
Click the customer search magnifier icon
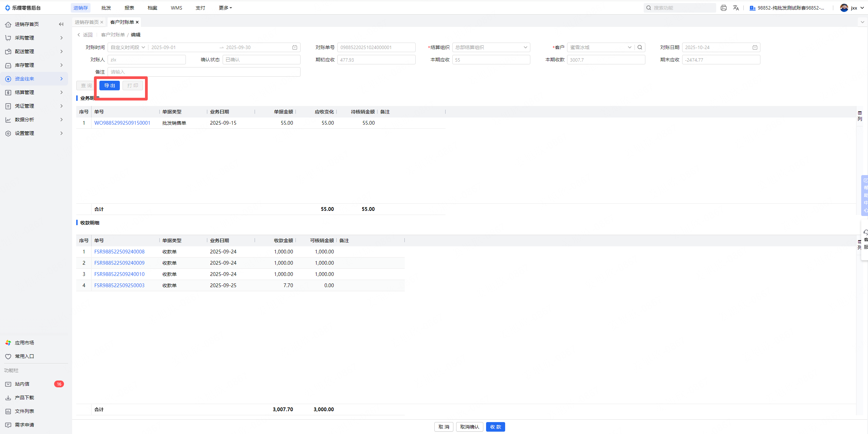[x=640, y=47]
